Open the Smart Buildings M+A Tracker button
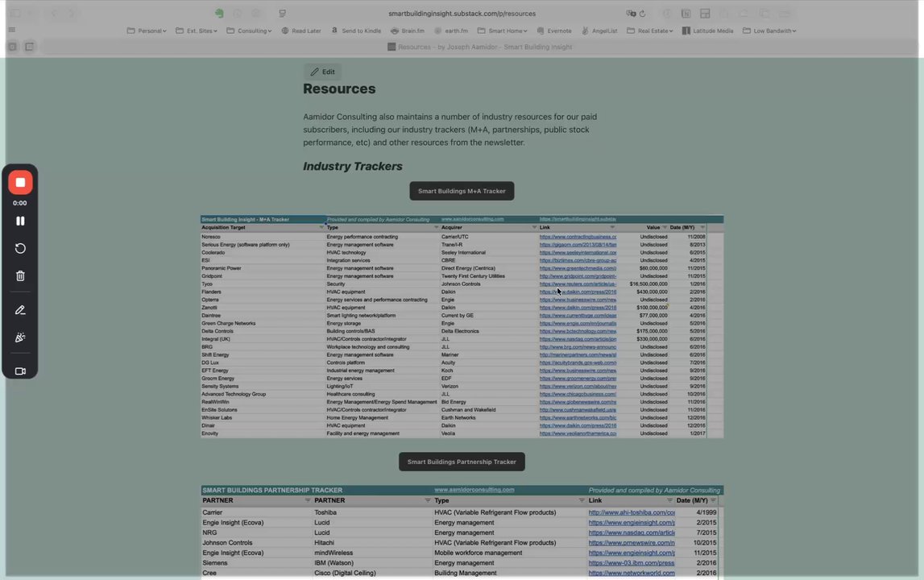Viewport: 924px width, 580px height. (462, 191)
